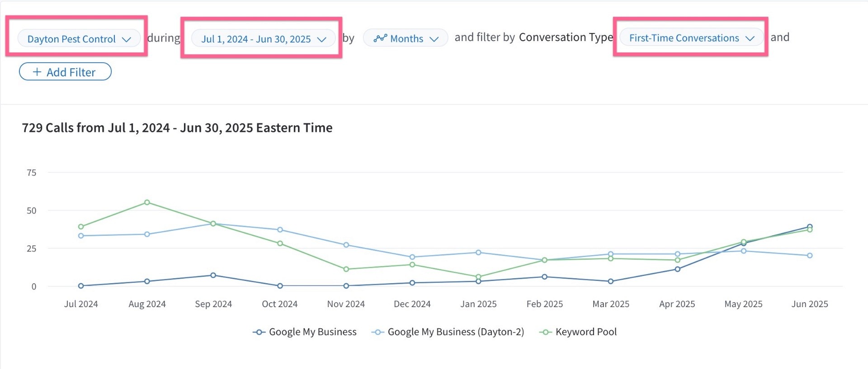Image resolution: width=868 pixels, height=369 pixels.
Task: Click Google My Business point at Sep 2024
Action: coord(213,275)
